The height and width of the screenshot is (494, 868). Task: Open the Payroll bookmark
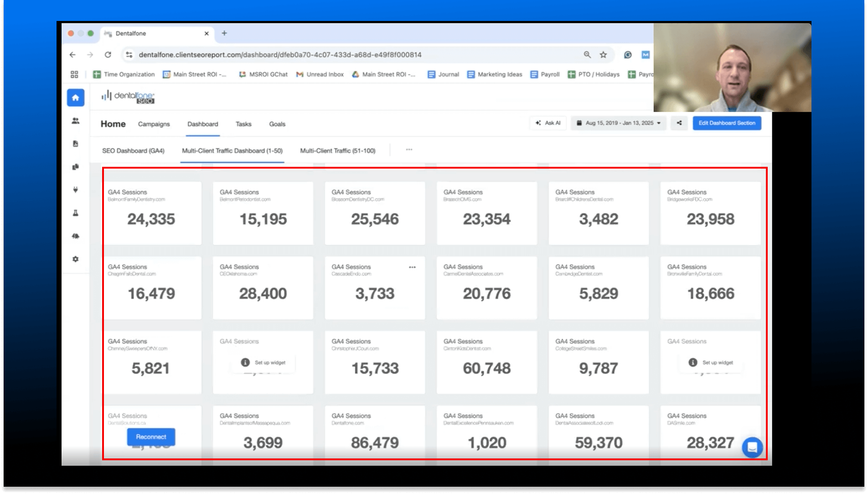pos(545,74)
